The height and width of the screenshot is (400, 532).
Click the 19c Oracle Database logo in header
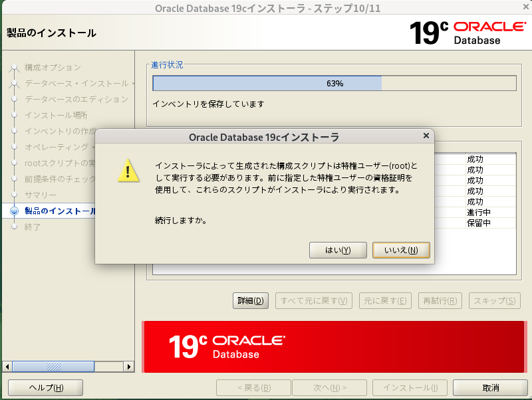[468, 33]
